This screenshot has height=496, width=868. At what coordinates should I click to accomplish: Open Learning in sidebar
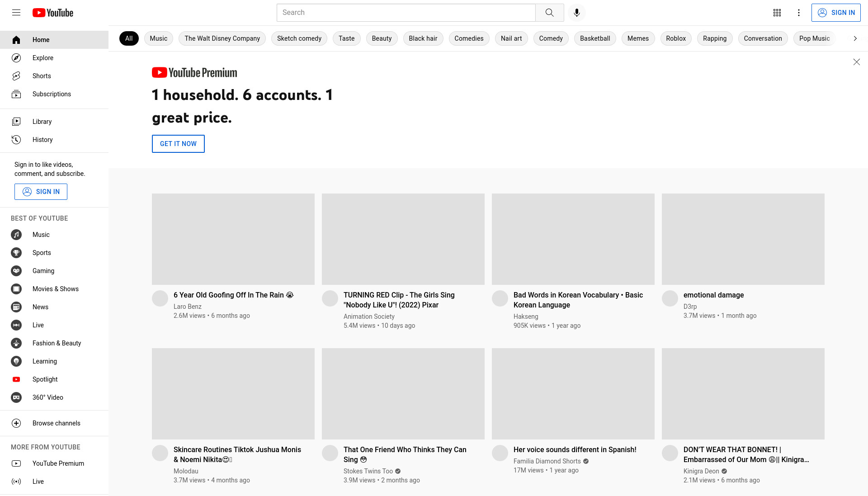(x=54, y=361)
